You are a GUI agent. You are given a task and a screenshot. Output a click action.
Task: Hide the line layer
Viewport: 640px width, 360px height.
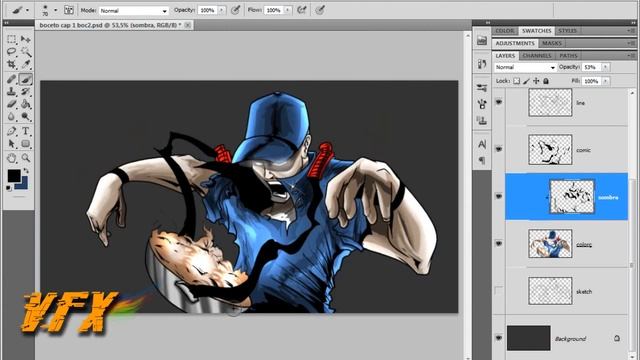[x=499, y=102]
